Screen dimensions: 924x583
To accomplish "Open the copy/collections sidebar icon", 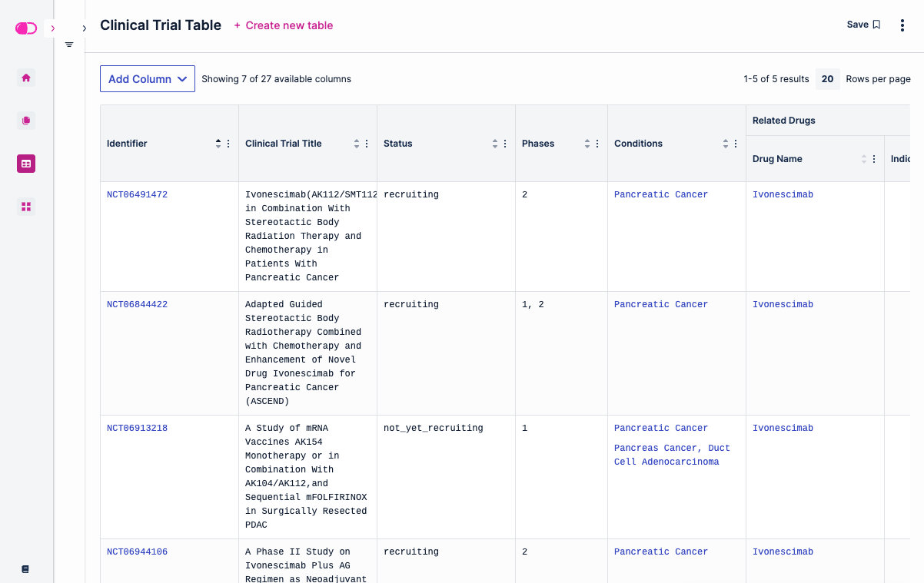I will 26,121.
